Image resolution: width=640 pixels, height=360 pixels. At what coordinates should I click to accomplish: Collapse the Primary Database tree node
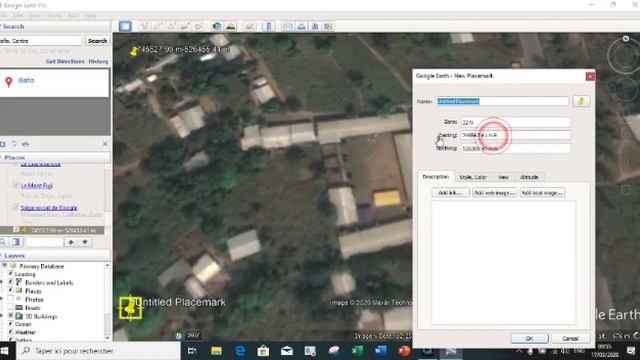[x=4, y=266]
